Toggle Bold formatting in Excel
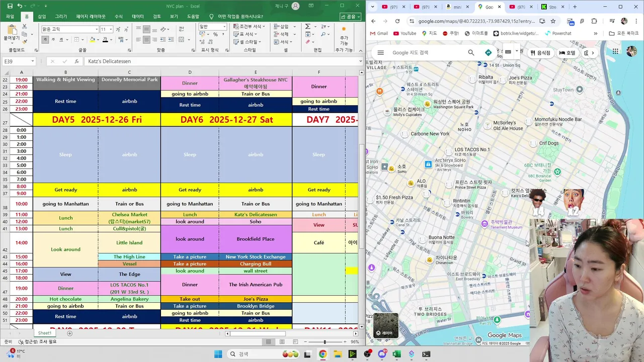The height and width of the screenshot is (362, 644). click(45, 40)
